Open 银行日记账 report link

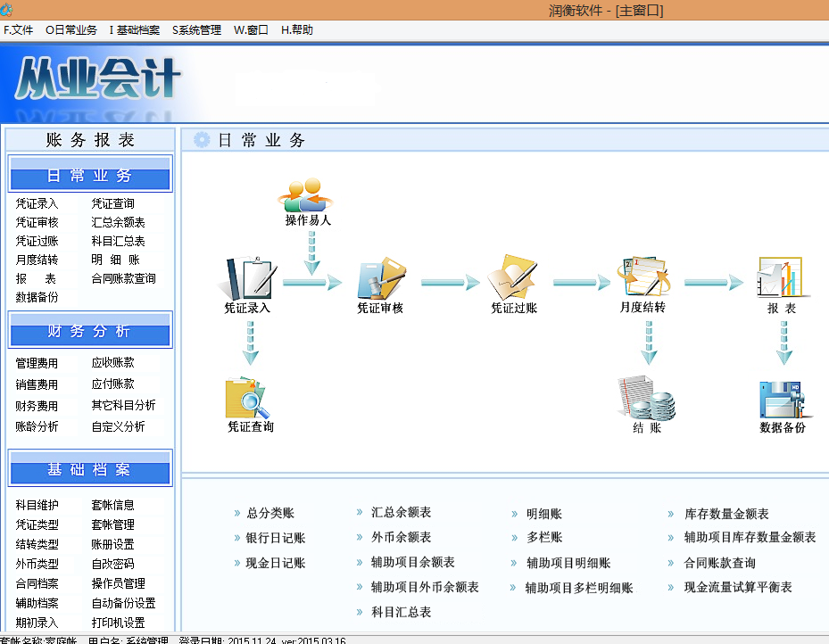click(x=276, y=538)
